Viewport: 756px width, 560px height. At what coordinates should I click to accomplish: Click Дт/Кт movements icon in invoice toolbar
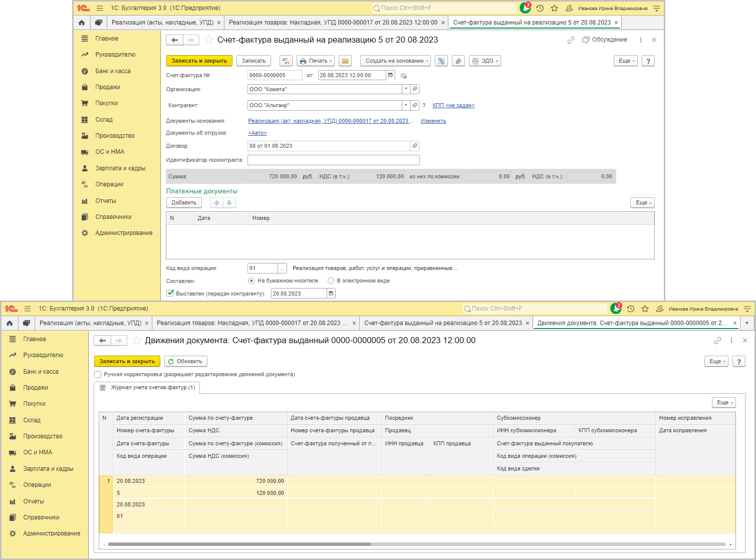click(x=286, y=61)
